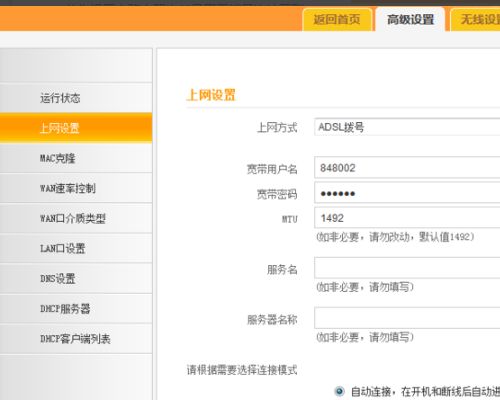Click the 上网设置 section heading
The width and height of the screenshot is (500, 400).
pyautogui.click(x=211, y=95)
